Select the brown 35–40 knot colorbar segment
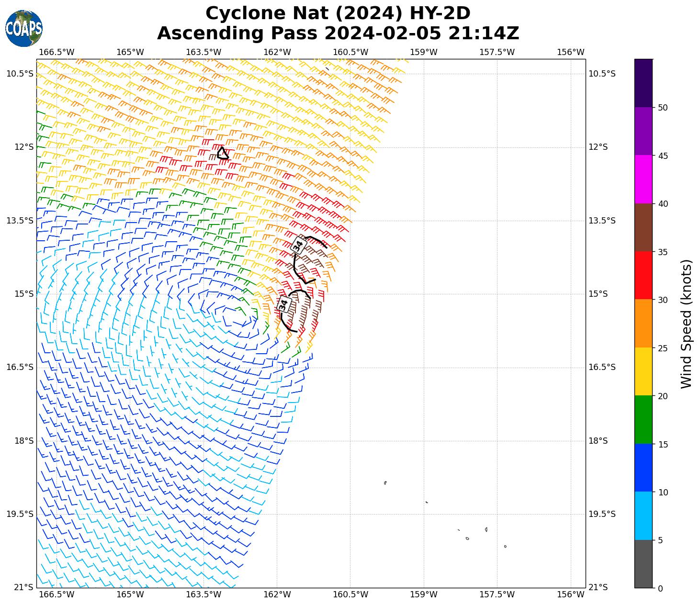The height and width of the screenshot is (605, 700). 643,227
